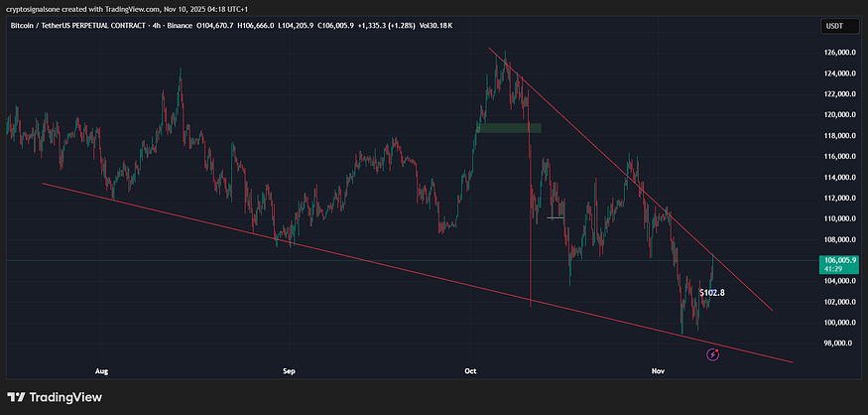Click the Aug label on time axis
Image resolution: width=868 pixels, height=415 pixels.
tap(101, 371)
